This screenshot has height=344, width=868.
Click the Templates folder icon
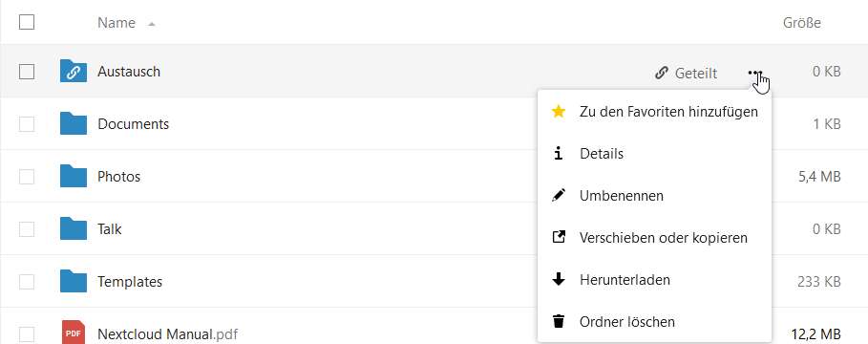click(74, 281)
